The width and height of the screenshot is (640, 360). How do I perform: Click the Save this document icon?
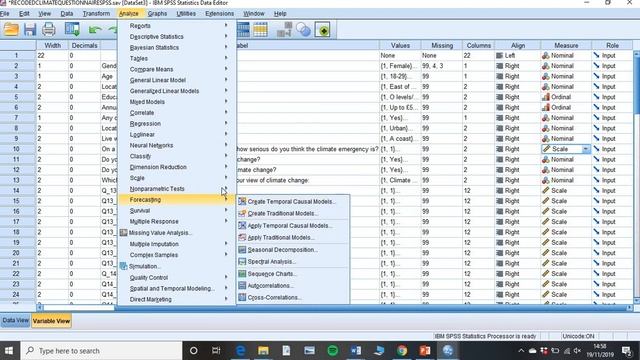pos(30,30)
